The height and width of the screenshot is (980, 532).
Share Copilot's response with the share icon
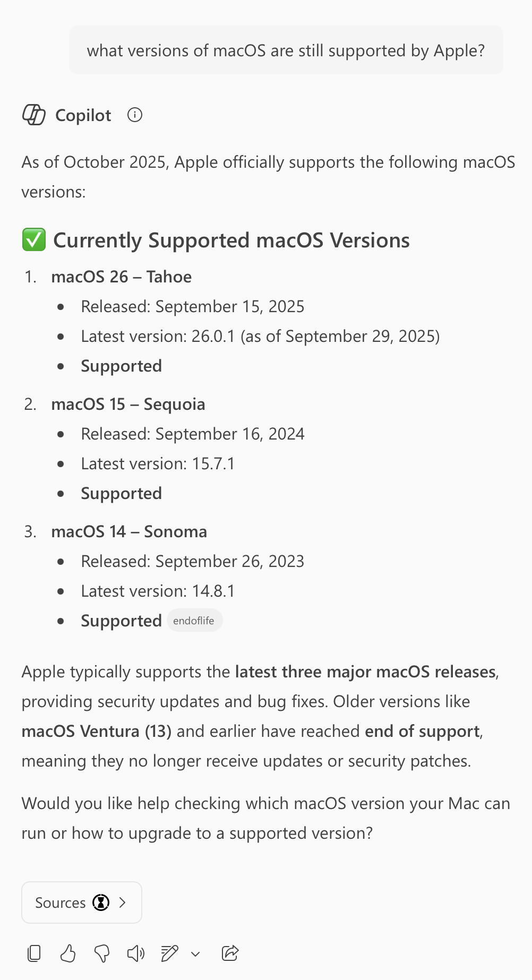[x=230, y=953]
